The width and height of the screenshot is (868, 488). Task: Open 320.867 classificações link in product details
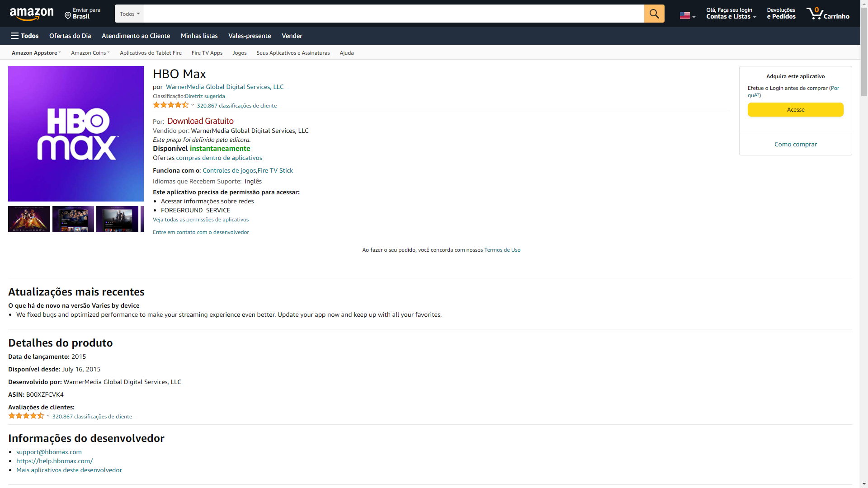pos(92,417)
